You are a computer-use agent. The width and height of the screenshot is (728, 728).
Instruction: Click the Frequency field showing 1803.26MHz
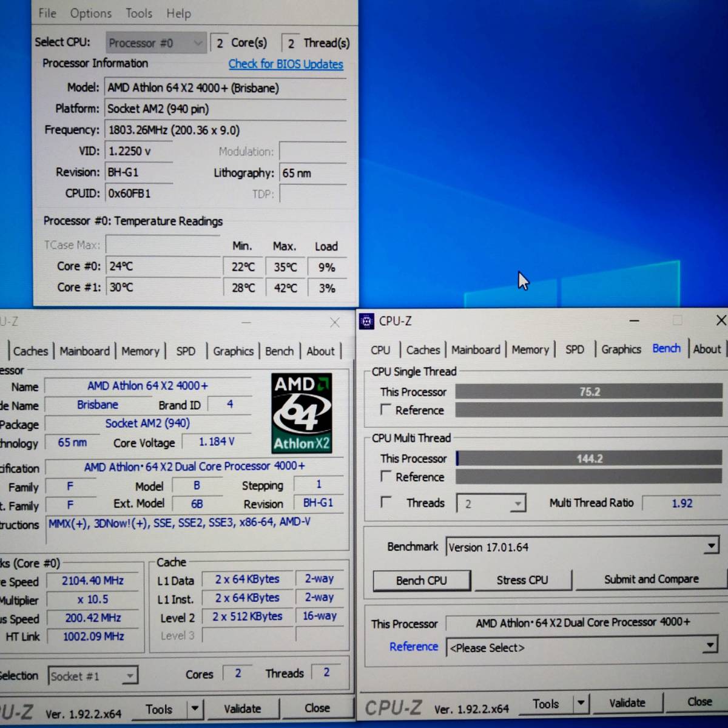(226, 130)
